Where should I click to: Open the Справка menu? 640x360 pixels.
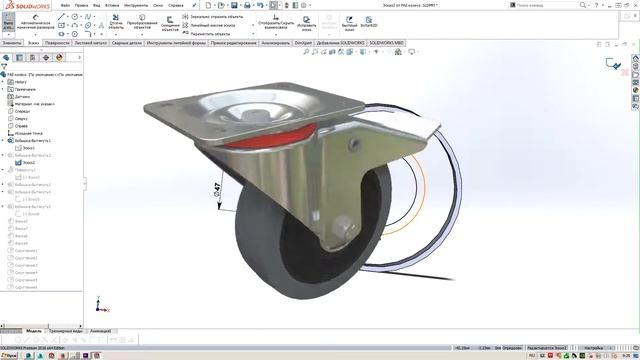(x=176, y=5)
